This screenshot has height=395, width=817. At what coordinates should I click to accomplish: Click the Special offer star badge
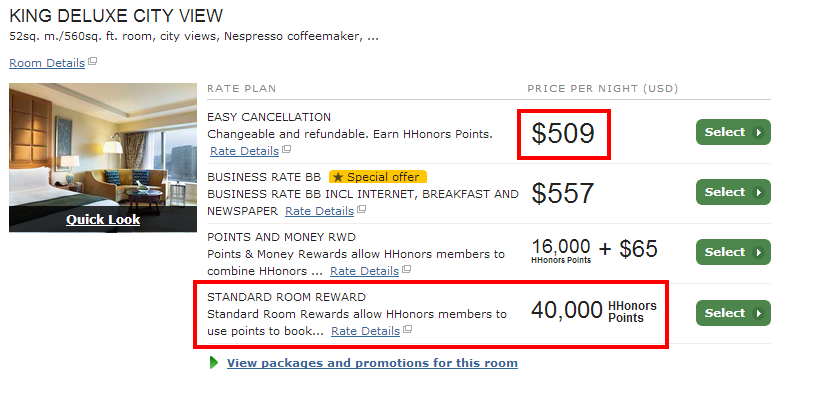378,177
